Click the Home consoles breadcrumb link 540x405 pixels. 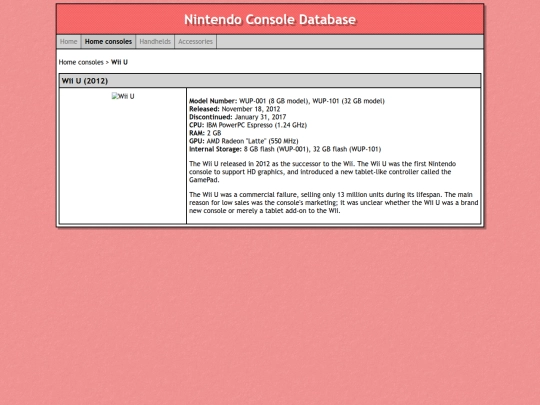tap(81, 62)
